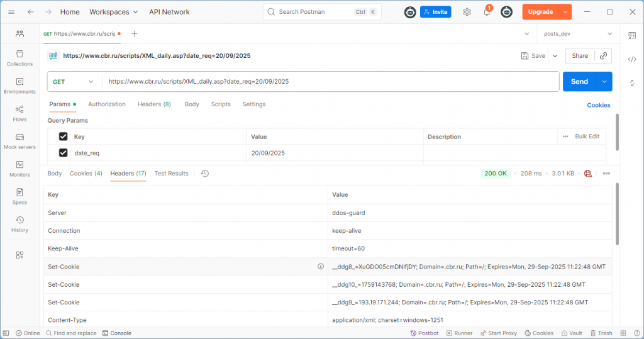Open Flows in the sidebar

[x=19, y=113]
